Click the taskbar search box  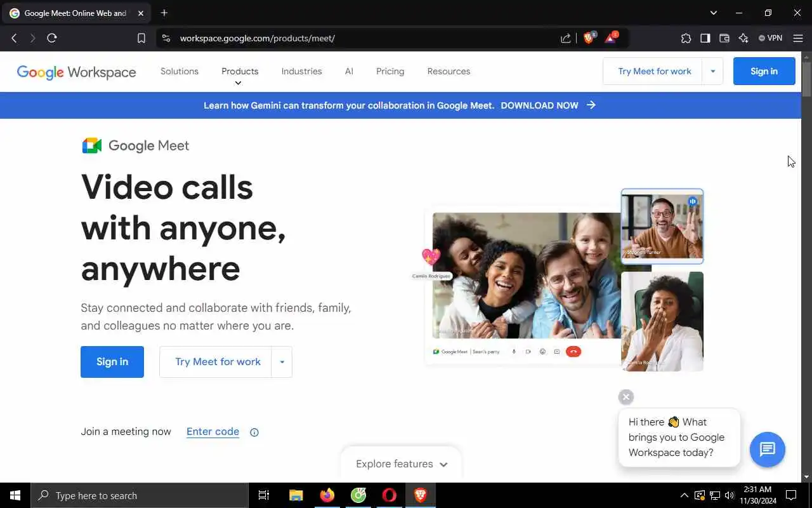point(140,495)
